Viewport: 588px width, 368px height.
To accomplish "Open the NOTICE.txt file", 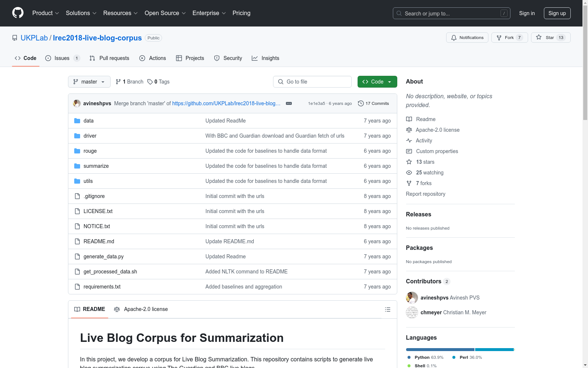I will [97, 226].
